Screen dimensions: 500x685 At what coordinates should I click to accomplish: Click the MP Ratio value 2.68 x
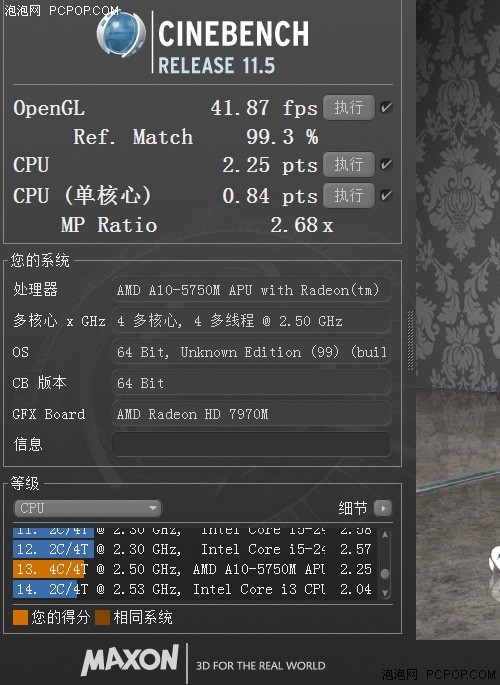(302, 225)
